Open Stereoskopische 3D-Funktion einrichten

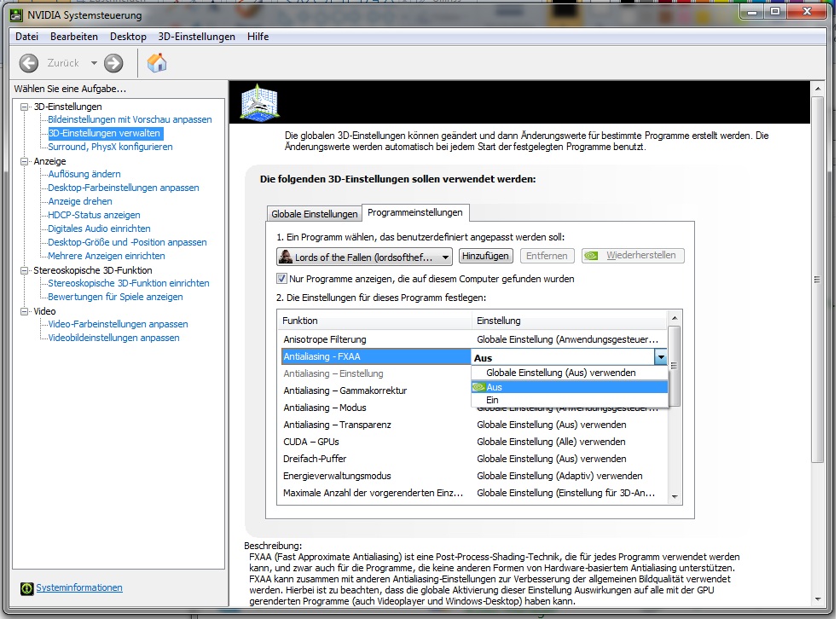tap(129, 283)
